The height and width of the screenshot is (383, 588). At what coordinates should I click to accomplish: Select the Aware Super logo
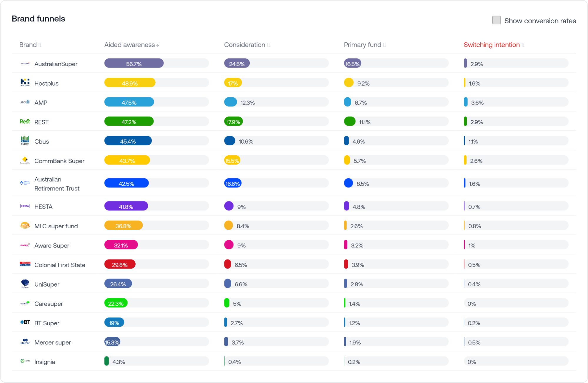(x=25, y=245)
